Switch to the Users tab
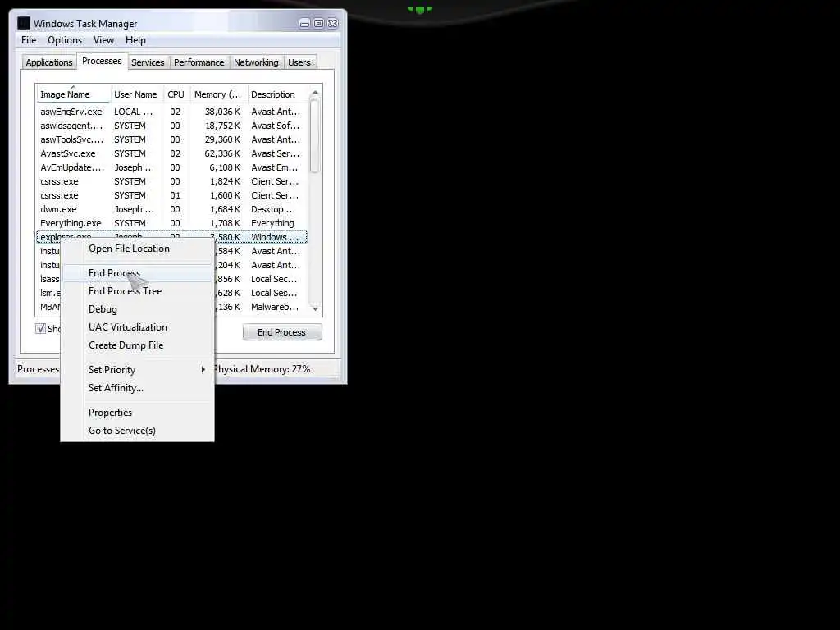840x630 pixels. [x=299, y=62]
